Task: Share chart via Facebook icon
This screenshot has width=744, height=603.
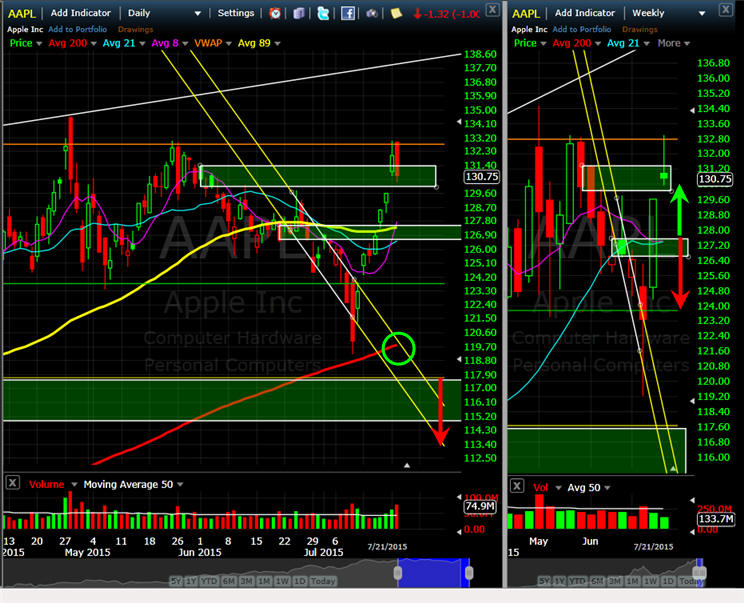Action: pyautogui.click(x=347, y=13)
